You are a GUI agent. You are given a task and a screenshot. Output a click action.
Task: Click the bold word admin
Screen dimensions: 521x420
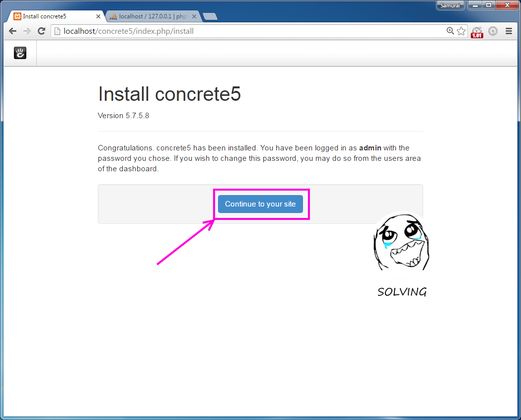(370, 148)
